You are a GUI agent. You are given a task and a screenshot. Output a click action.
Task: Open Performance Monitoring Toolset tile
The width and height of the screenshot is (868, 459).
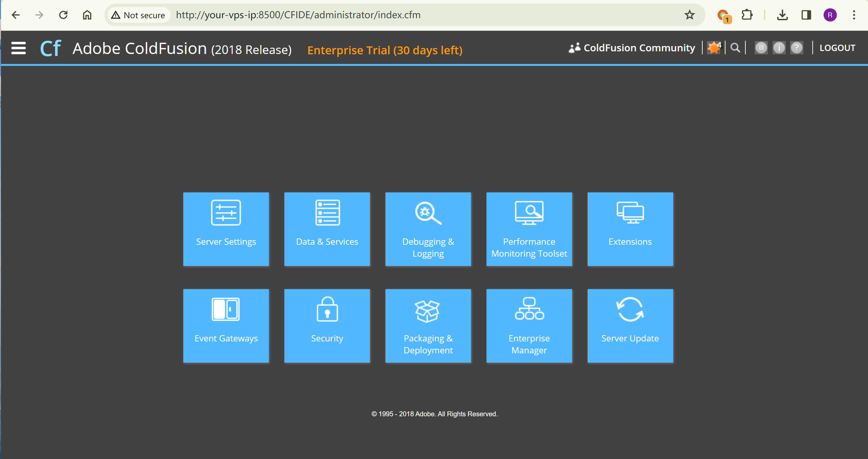[529, 229]
